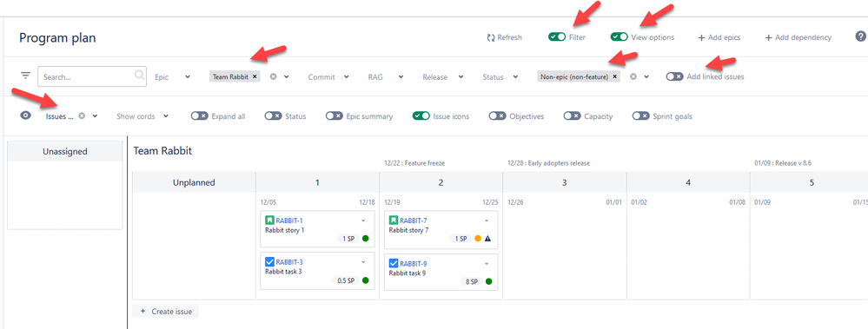The width and height of the screenshot is (868, 329).
Task: Remove the Team Rabbit filter chip
Action: tap(255, 77)
